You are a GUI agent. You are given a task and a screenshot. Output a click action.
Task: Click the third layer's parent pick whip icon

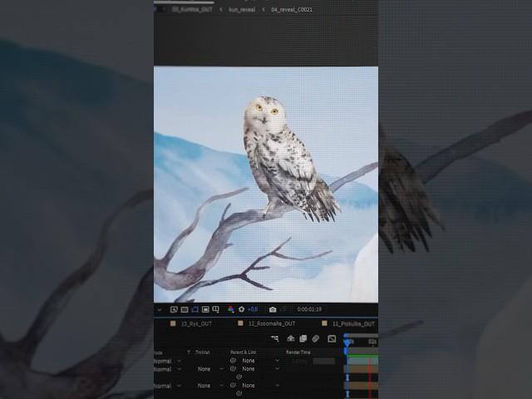coord(233,386)
